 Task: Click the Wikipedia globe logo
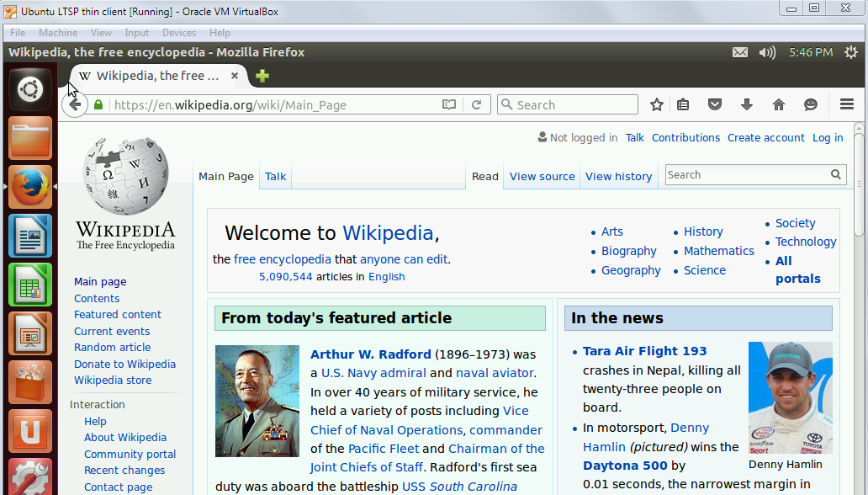(125, 176)
